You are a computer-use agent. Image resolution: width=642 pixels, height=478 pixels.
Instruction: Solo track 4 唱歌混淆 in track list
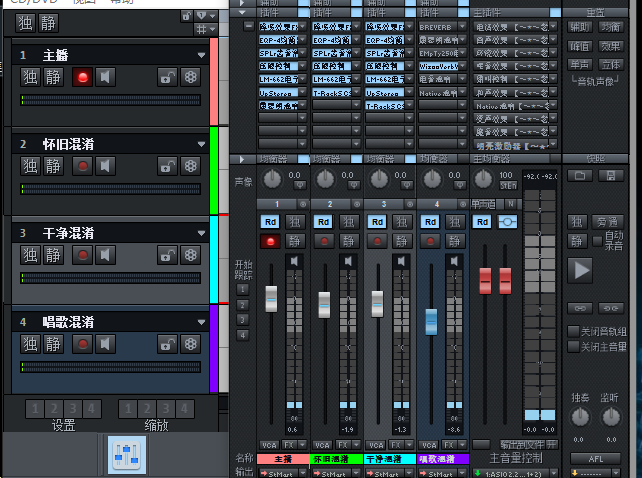click(30, 344)
